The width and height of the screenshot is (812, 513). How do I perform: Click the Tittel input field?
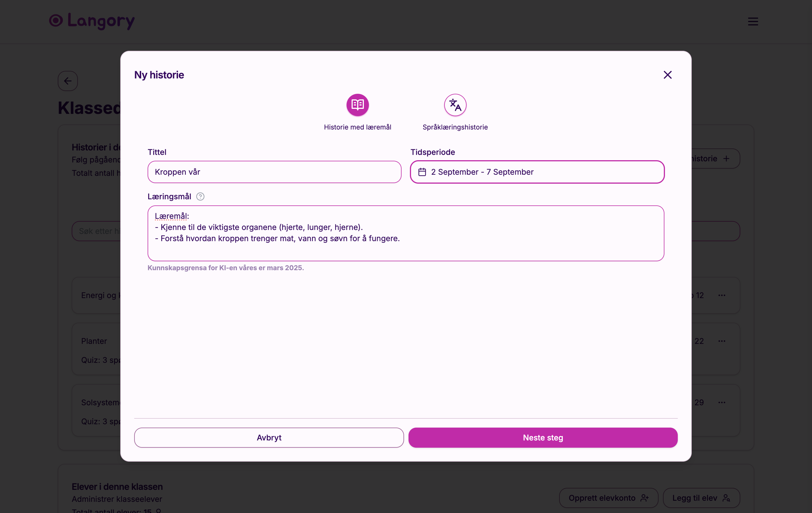point(274,172)
